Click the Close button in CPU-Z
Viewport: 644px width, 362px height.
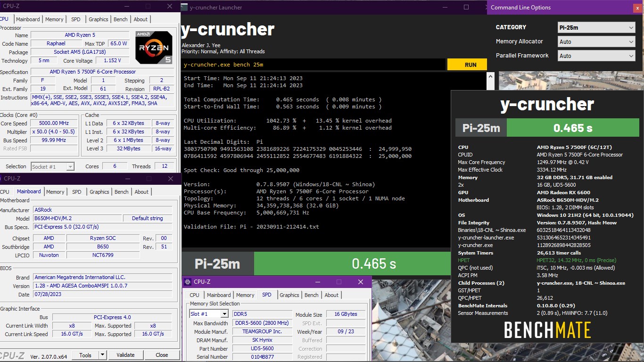click(162, 355)
